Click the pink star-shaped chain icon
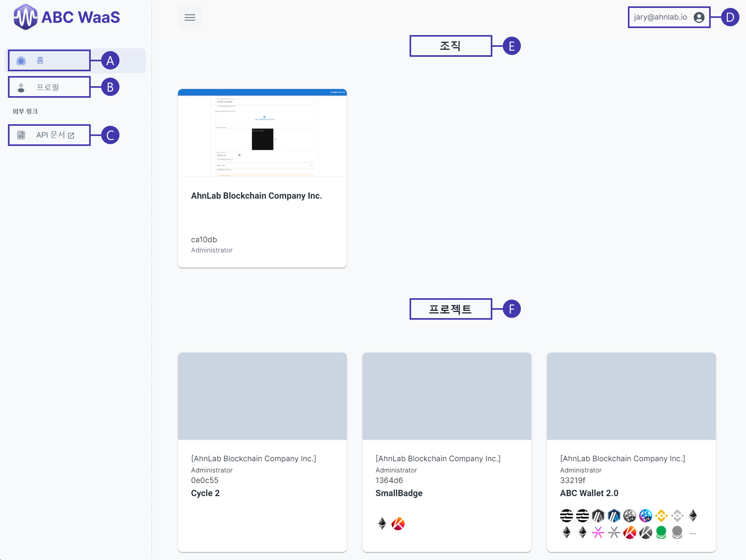Viewport: 746px width, 560px height. [x=598, y=533]
